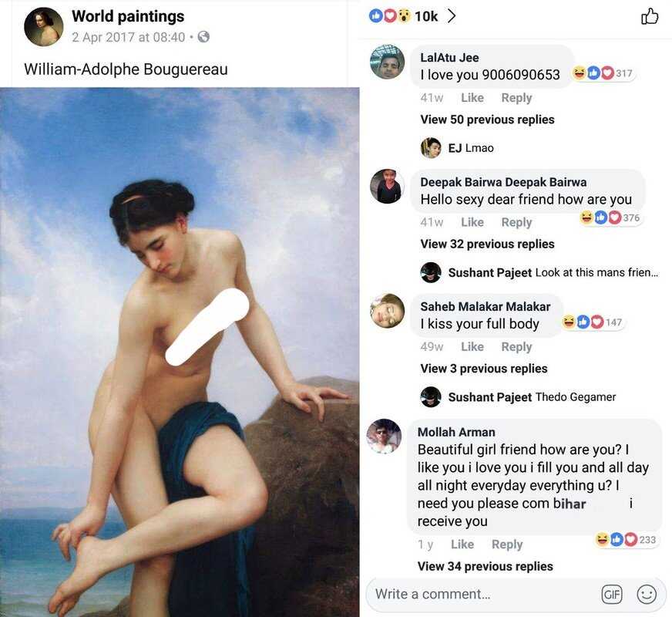View 32 previous replies
672x617 pixels.
pyautogui.click(x=487, y=244)
